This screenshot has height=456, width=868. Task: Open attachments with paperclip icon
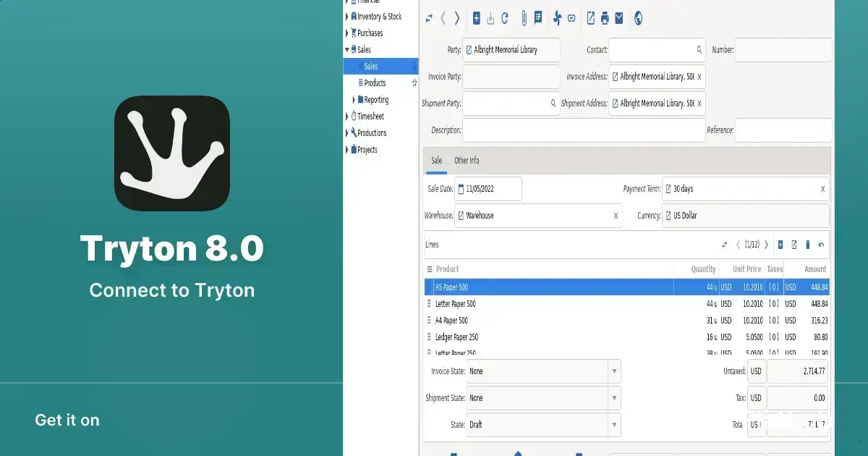tap(524, 19)
